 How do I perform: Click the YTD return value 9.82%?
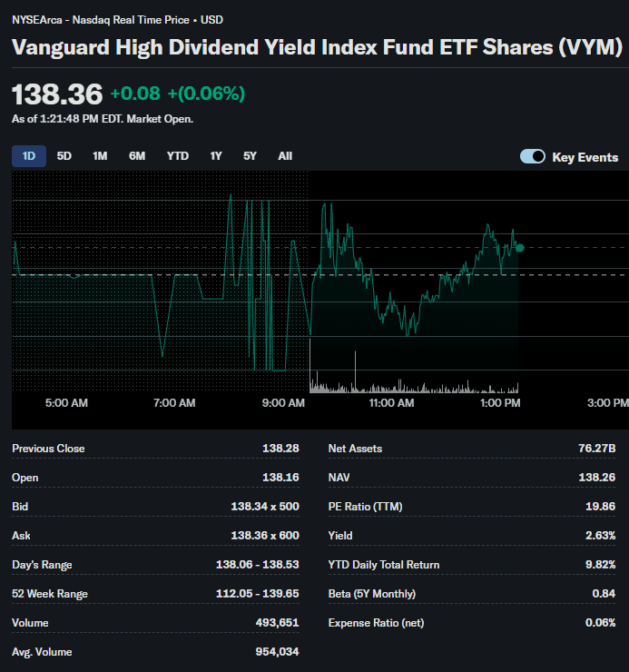[x=600, y=565]
